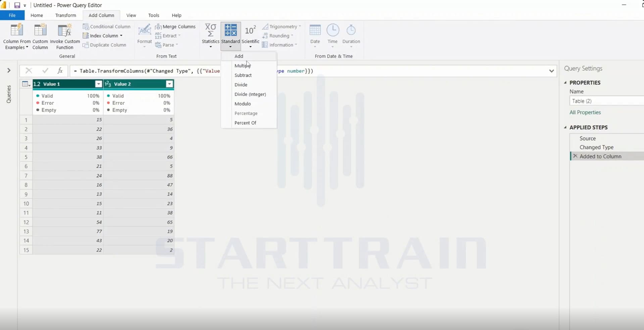The height and width of the screenshot is (330, 644).
Task: Open table options icon in grid corner
Action: [26, 84]
